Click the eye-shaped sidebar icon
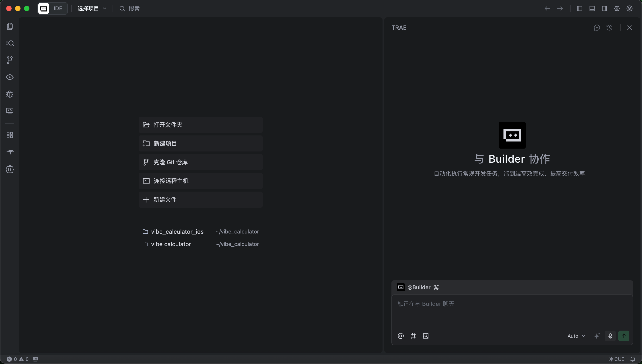The width and height of the screenshot is (642, 364). [x=10, y=77]
